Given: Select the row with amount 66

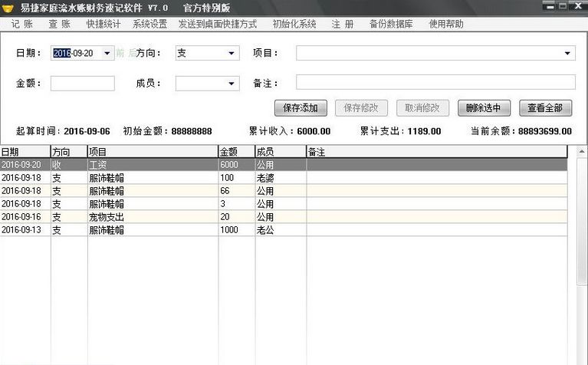Looking at the screenshot, I should pos(284,191).
